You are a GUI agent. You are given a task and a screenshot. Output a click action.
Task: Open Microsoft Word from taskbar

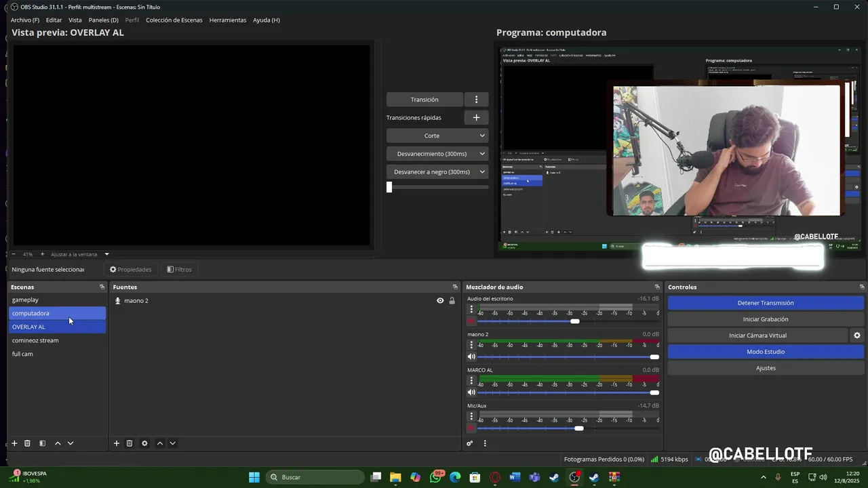pyautogui.click(x=514, y=477)
